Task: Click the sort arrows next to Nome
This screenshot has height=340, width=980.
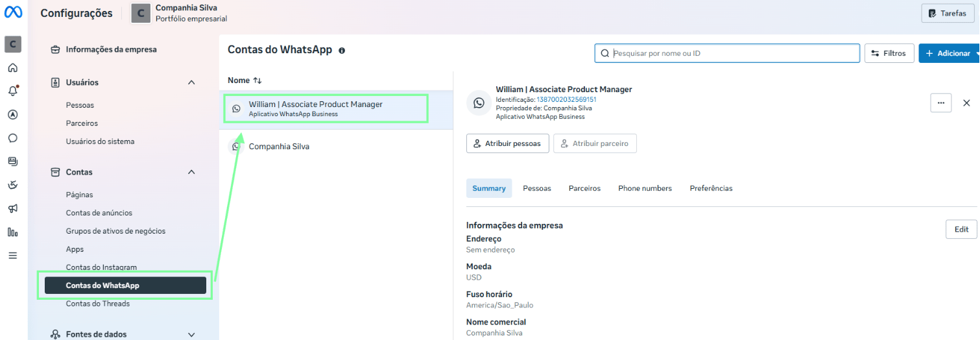Action: (257, 80)
